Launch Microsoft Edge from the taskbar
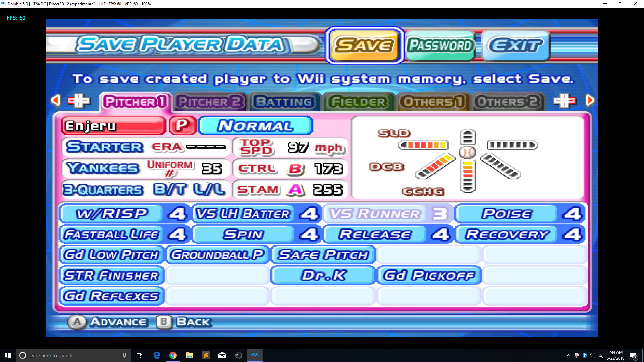644x362 pixels. click(x=156, y=355)
